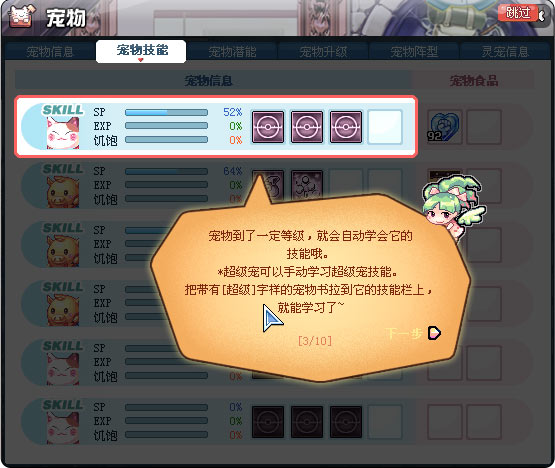Click the blue heart pet food item
The width and height of the screenshot is (555, 468).
(445, 127)
